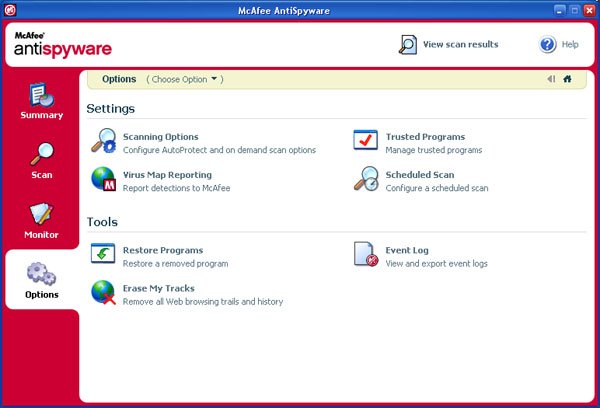Click the McAfee title bar app icon
600x408 pixels.
point(10,10)
